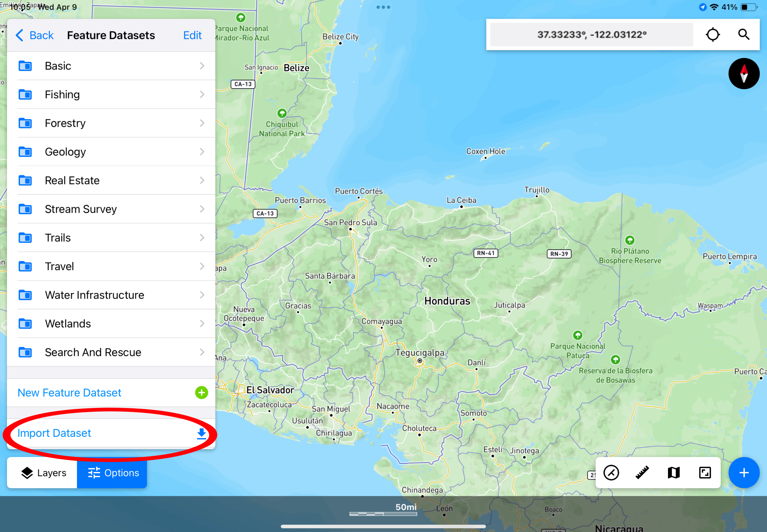Tap the Real Estate folder icon
Image resolution: width=767 pixels, height=532 pixels.
[x=25, y=181]
